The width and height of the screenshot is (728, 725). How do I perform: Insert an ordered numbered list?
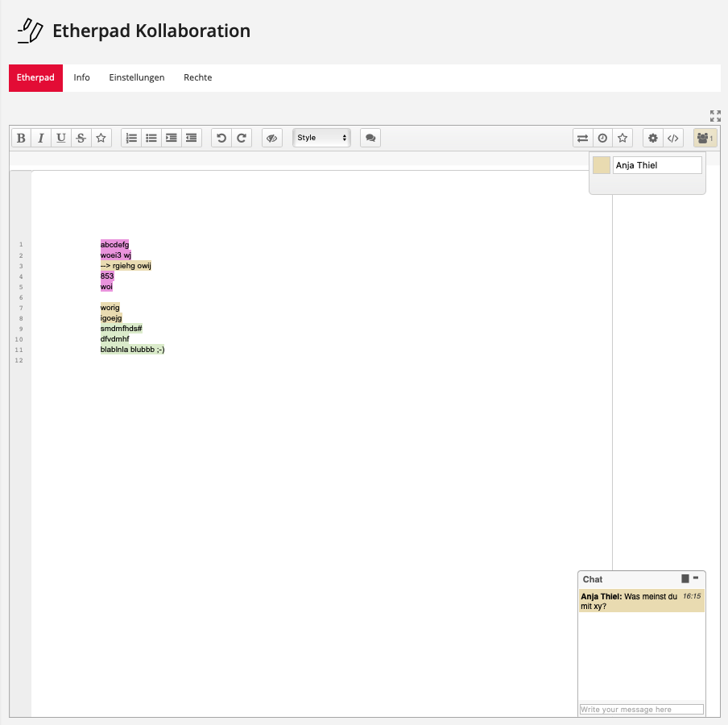tap(131, 138)
